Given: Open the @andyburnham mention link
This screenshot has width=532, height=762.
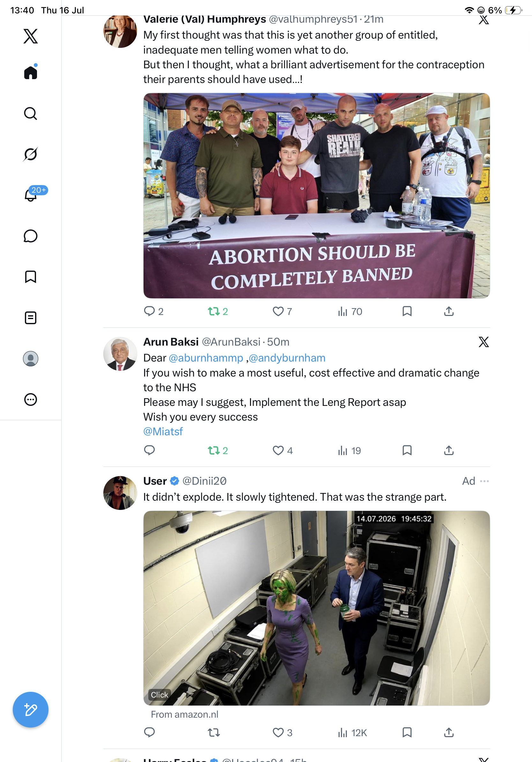Looking at the screenshot, I should click(287, 358).
